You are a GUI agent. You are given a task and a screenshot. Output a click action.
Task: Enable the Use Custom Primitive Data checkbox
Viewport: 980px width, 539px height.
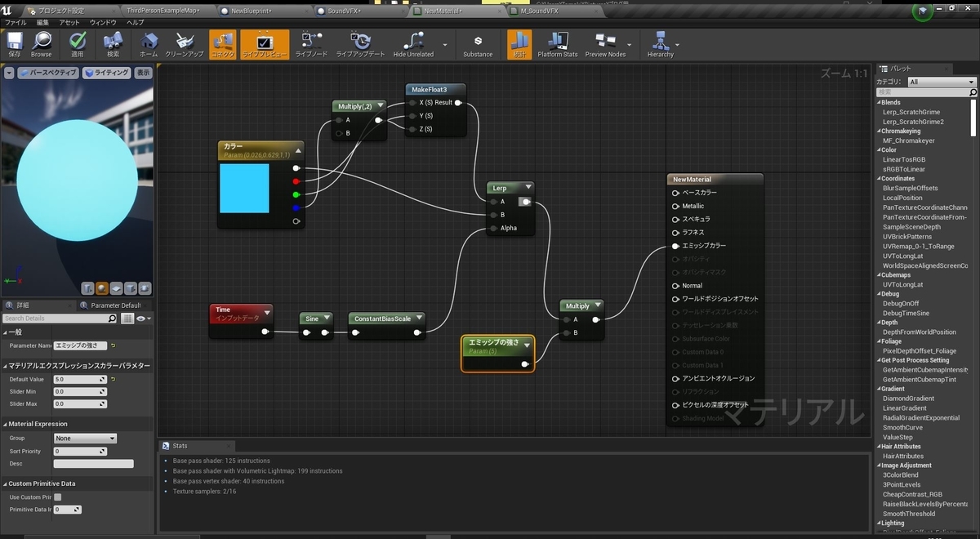[57, 497]
